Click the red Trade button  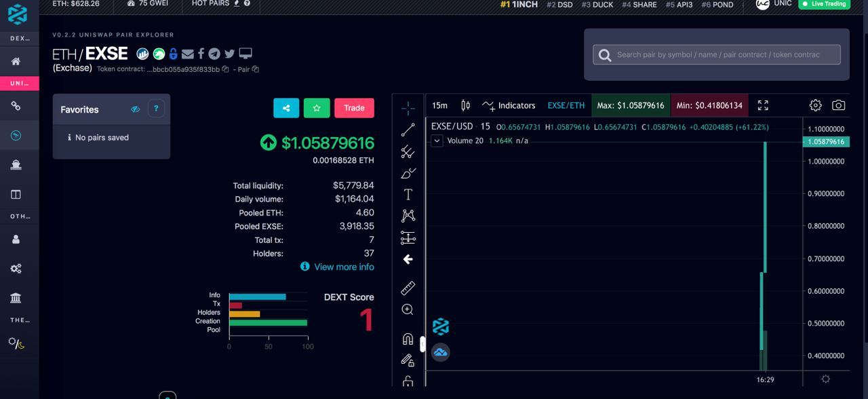click(354, 108)
